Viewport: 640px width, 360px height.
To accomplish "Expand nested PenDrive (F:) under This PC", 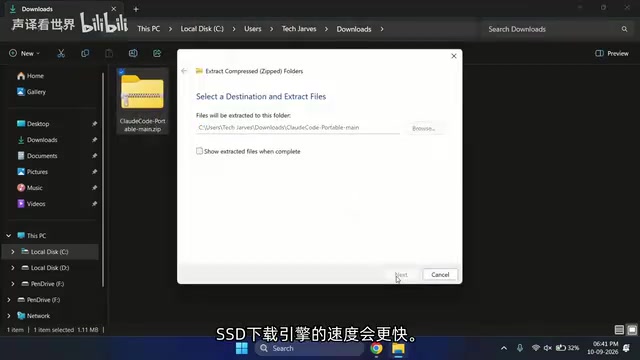I will (x=13, y=284).
